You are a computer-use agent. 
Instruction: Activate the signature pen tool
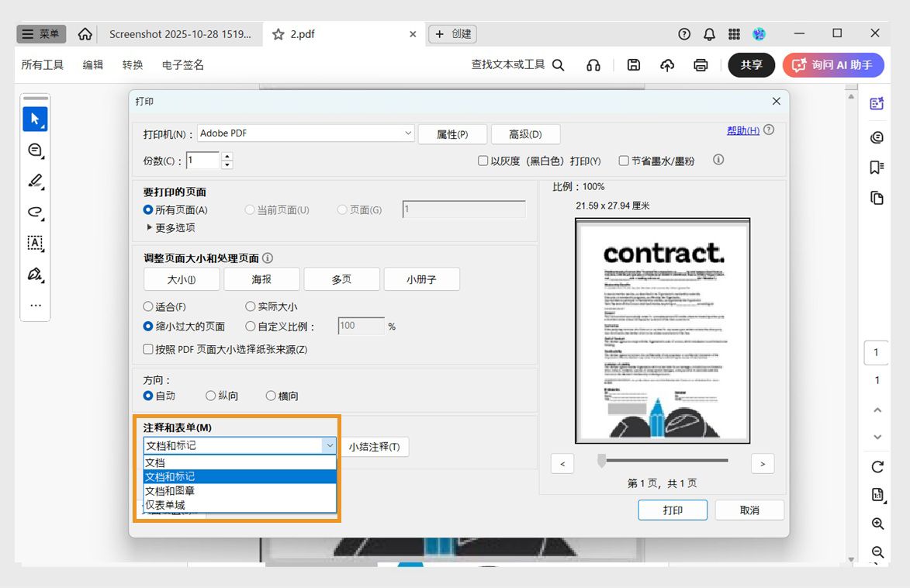pyautogui.click(x=34, y=274)
